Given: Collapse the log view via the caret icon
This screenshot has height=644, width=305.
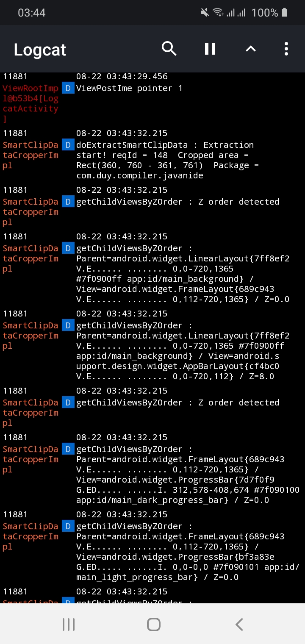Looking at the screenshot, I should click(250, 49).
